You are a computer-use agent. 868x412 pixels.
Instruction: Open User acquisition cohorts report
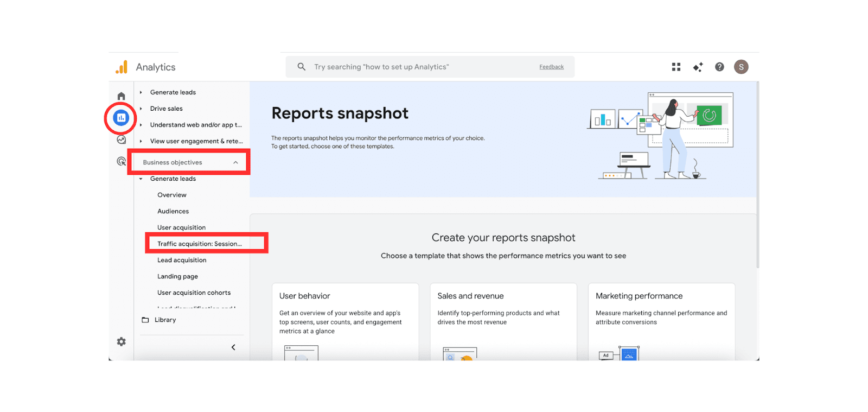194,293
